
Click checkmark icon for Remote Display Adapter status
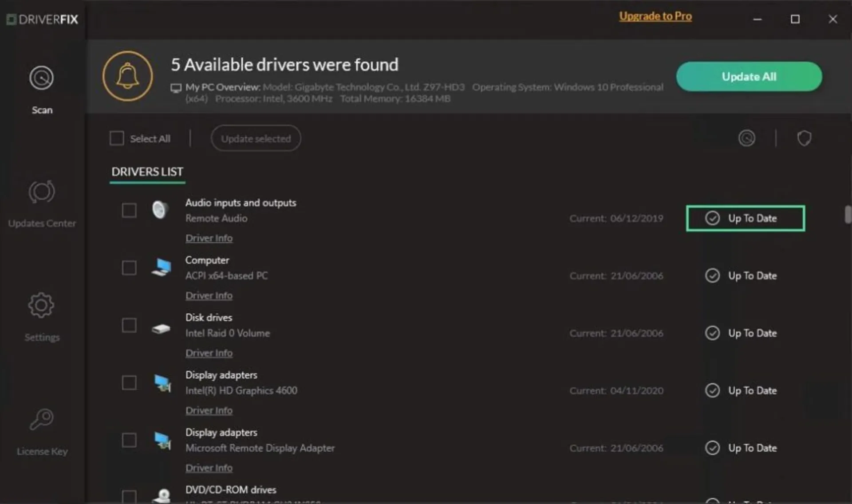[x=712, y=448]
